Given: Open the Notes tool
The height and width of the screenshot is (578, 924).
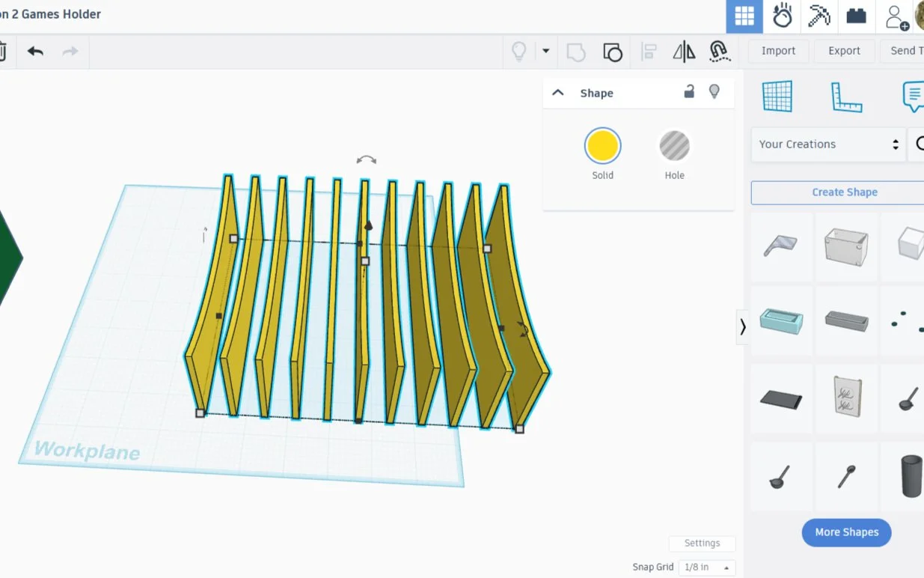Looking at the screenshot, I should tap(914, 97).
